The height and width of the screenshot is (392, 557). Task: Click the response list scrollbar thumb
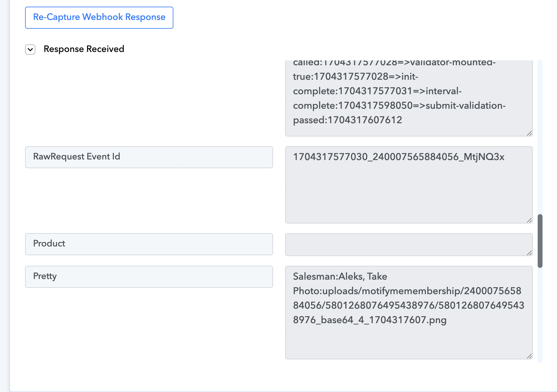pyautogui.click(x=540, y=241)
